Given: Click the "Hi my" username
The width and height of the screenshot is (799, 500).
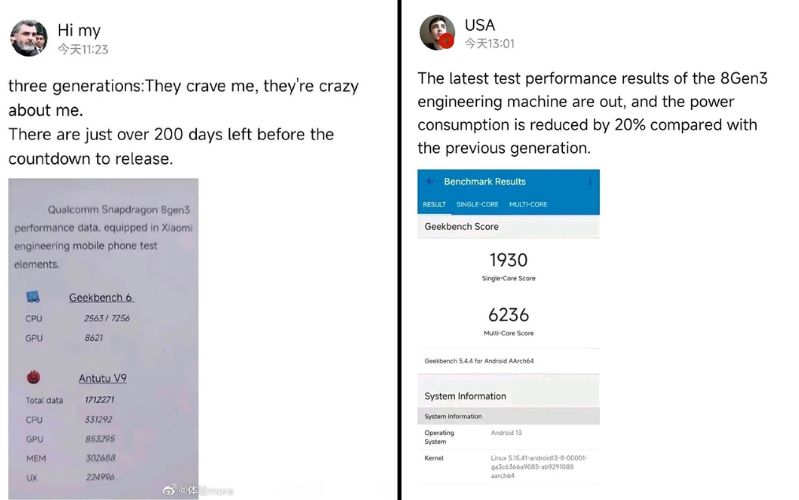Looking at the screenshot, I should (x=79, y=30).
